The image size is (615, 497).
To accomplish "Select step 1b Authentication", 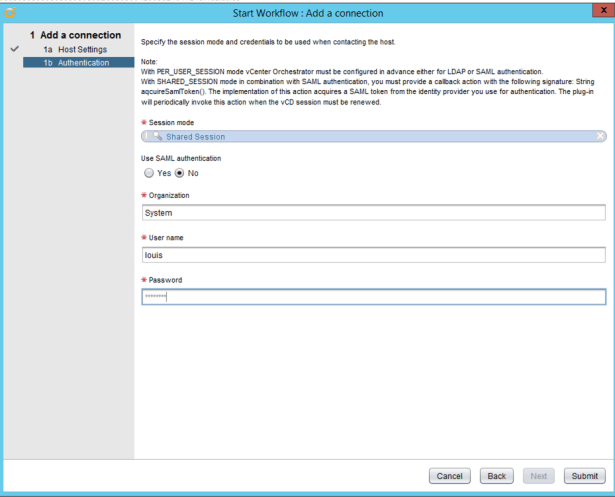I will click(x=79, y=62).
